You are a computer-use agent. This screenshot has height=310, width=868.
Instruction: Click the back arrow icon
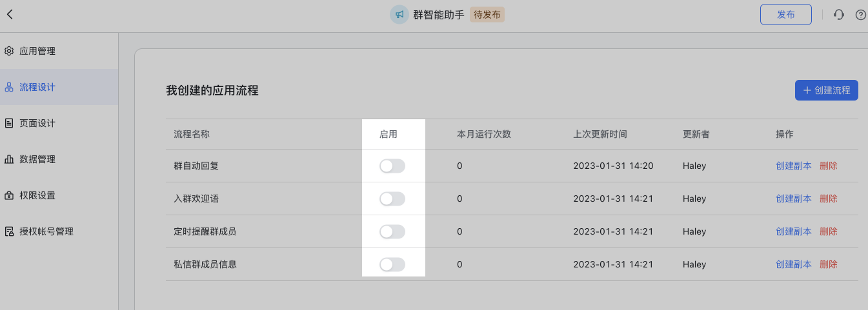(x=10, y=14)
